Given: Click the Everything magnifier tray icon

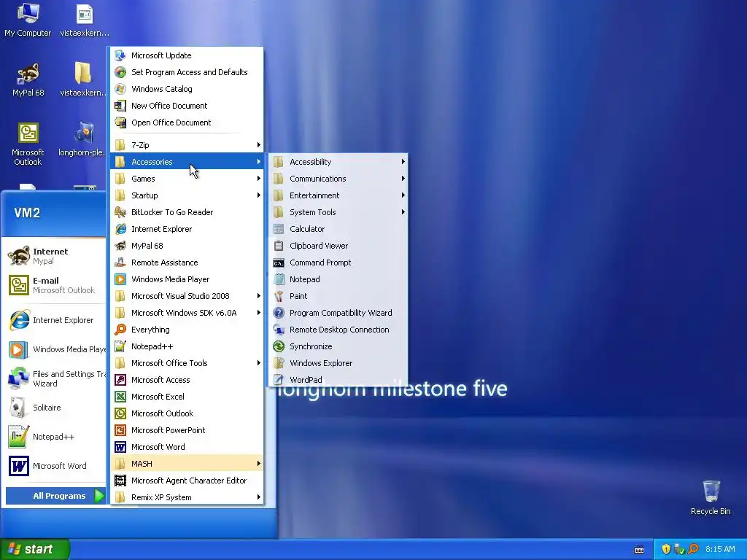Looking at the screenshot, I should point(693,549).
